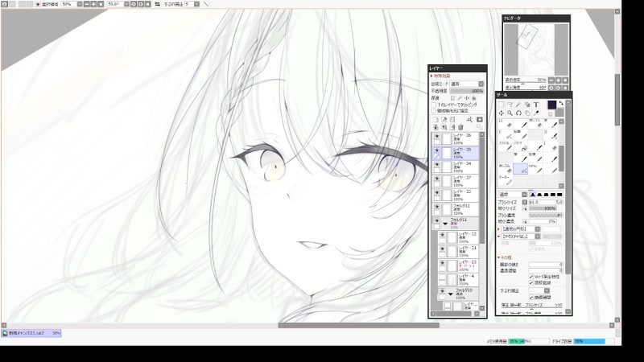The height and width of the screenshot is (362, 644).
Task: Switch to canvas tab at bottom left
Action: point(31,332)
